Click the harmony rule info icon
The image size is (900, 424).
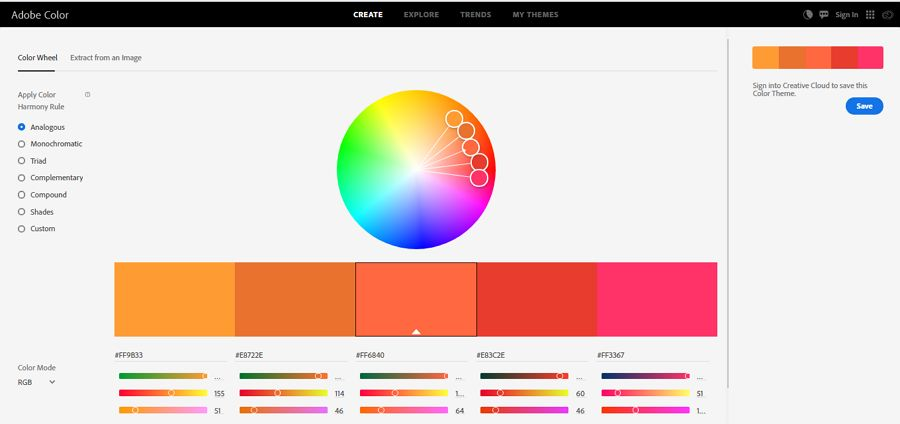tap(87, 95)
